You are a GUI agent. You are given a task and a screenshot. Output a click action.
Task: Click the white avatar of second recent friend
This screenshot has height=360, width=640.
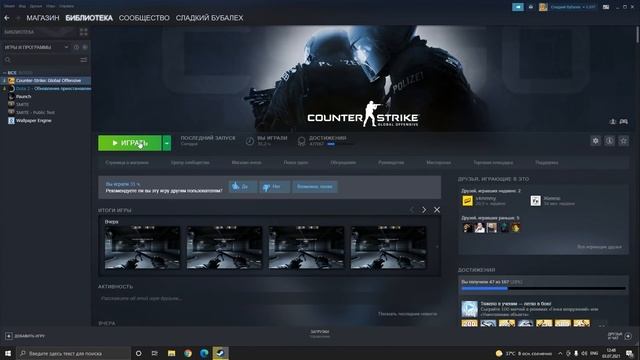tap(536, 200)
